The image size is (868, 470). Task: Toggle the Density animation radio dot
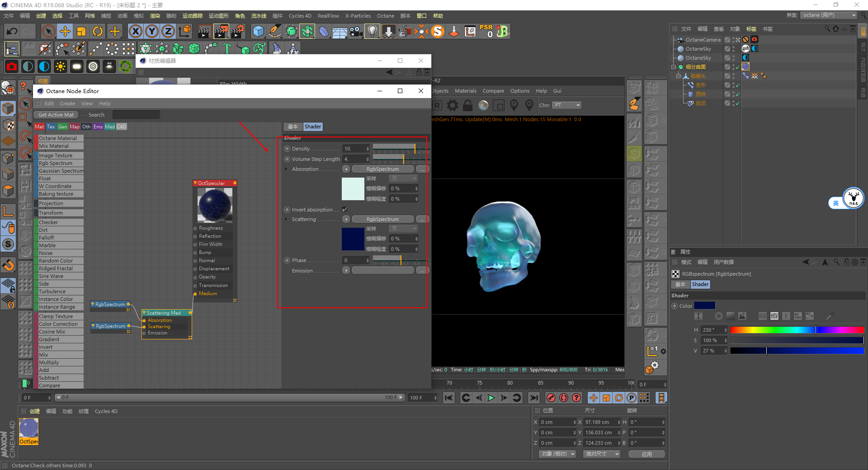tap(287, 149)
